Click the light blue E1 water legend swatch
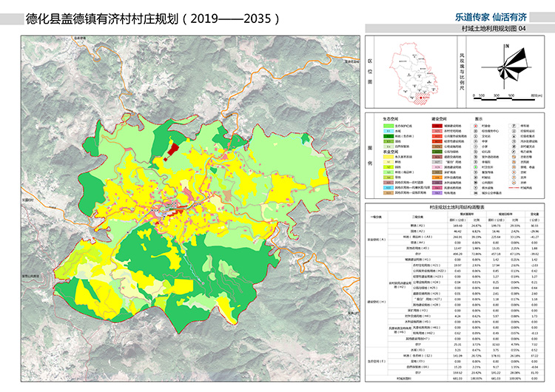The width and height of the screenshot is (555, 392). tap(388, 131)
